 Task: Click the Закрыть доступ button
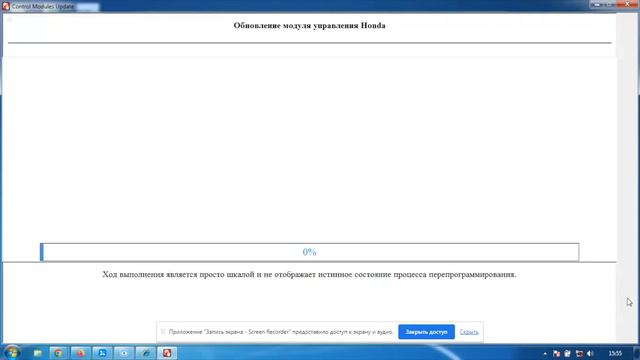coord(426,332)
